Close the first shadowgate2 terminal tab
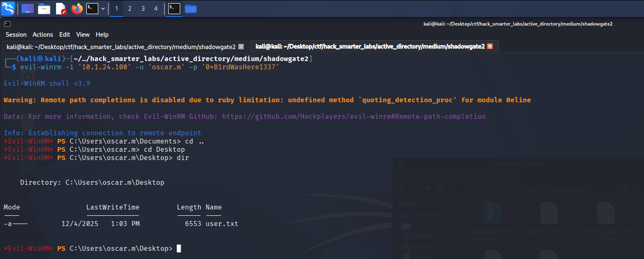The image size is (644, 259). pyautogui.click(x=241, y=47)
